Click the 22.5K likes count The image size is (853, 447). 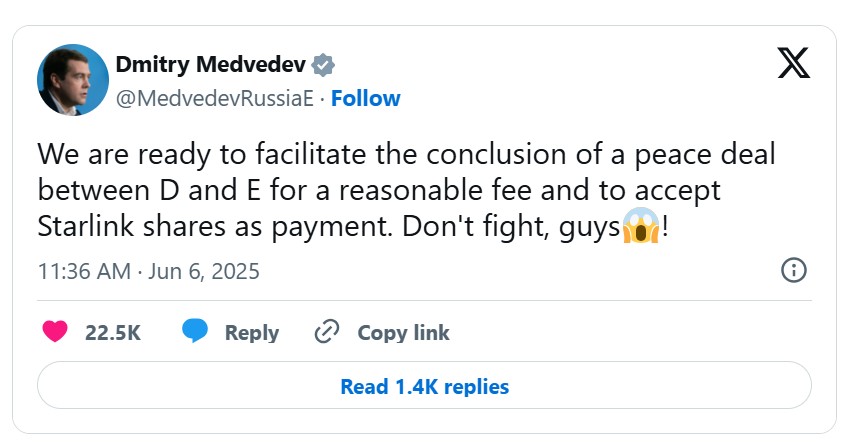tap(113, 332)
